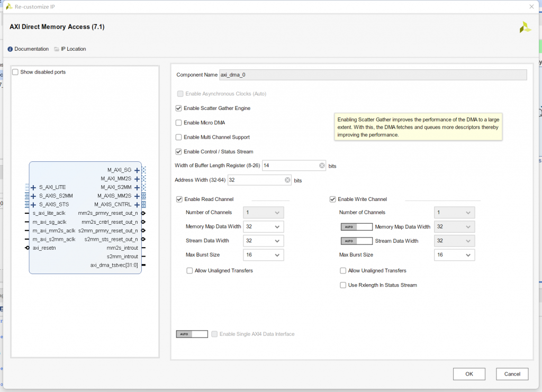Open Write Channel Memory Map Data Width dropdown
542x392 pixels.
tap(454, 226)
